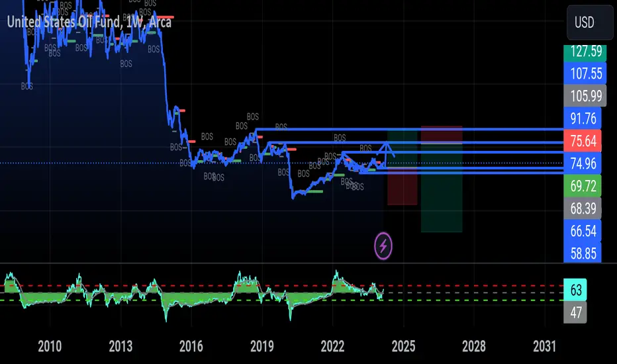The height and width of the screenshot is (364, 617).
Task: Click the purple lightning bolt icon
Action: (383, 246)
